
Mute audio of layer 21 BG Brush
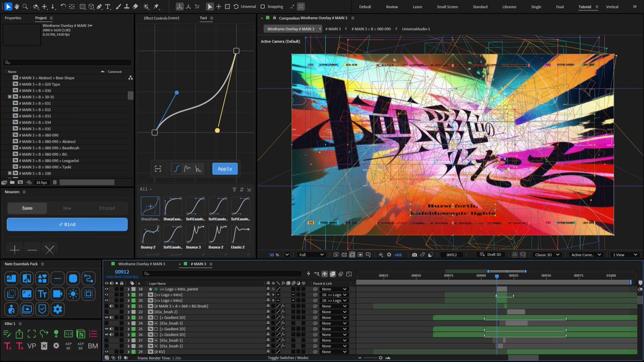[111, 306]
